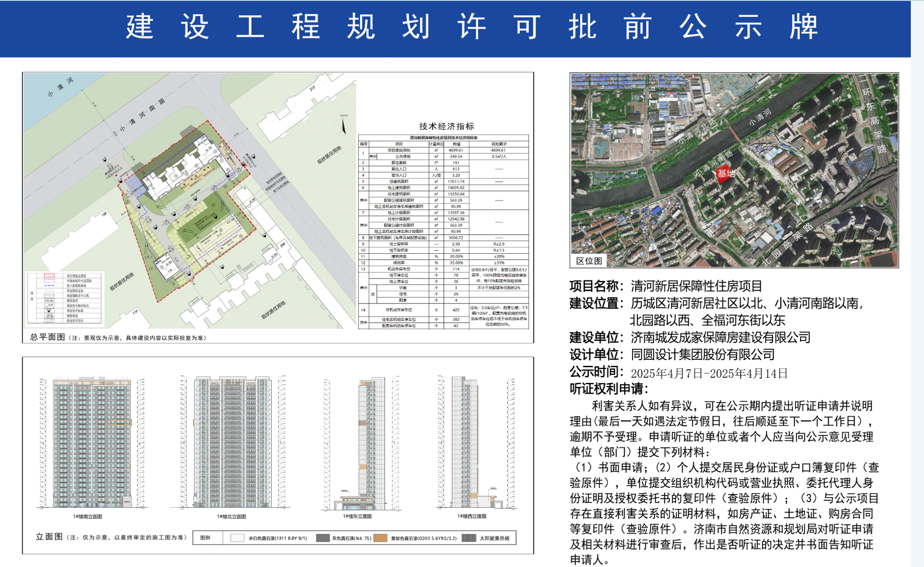The image size is (924, 567).
Task: Click the 建设位置 label
Action: click(x=596, y=303)
